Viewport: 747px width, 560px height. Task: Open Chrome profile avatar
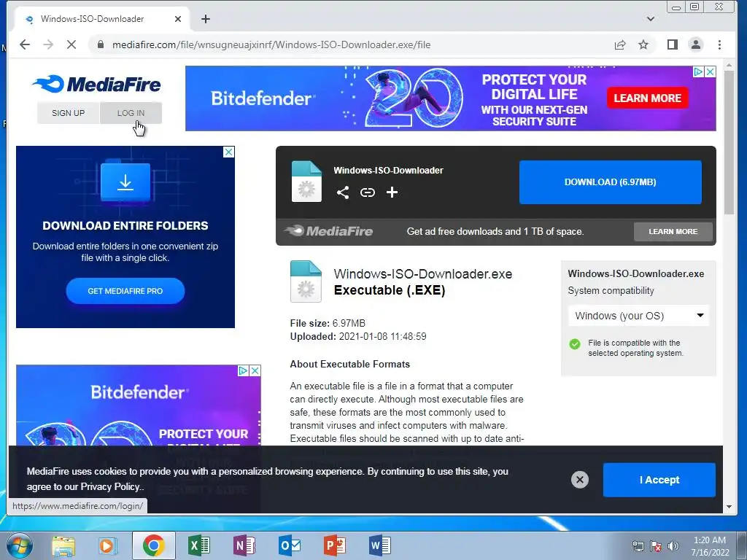(x=695, y=44)
